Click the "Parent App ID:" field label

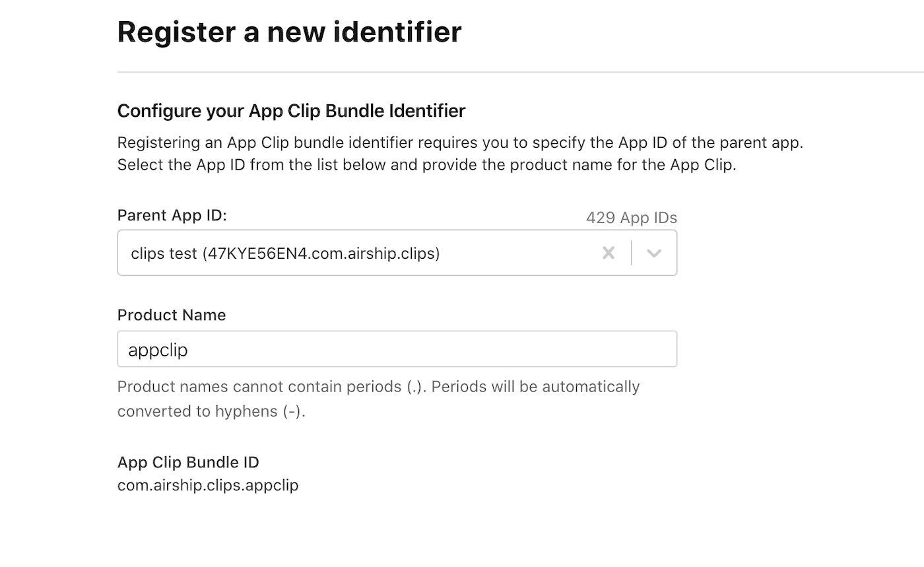coord(172,216)
